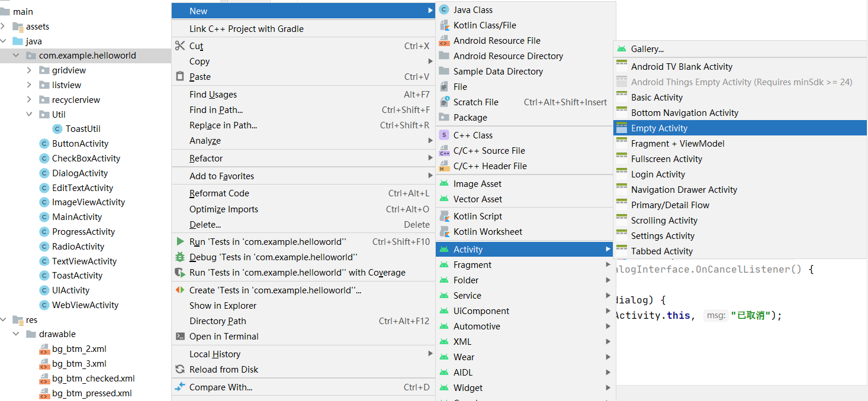Click the green Run tests arrow icon
This screenshot has height=401, width=868.
(180, 241)
